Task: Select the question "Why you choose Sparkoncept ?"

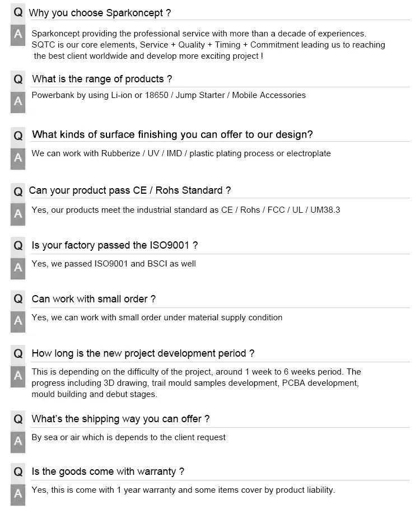Action: pyautogui.click(x=100, y=12)
